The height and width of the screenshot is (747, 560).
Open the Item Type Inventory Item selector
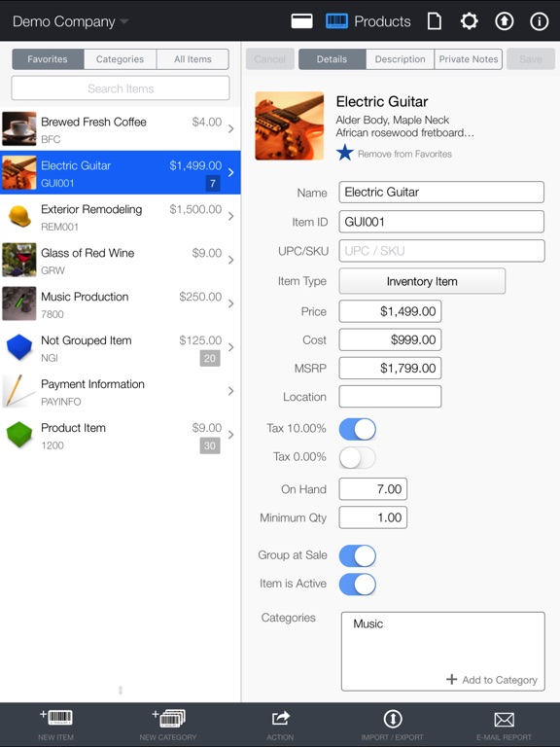422,281
